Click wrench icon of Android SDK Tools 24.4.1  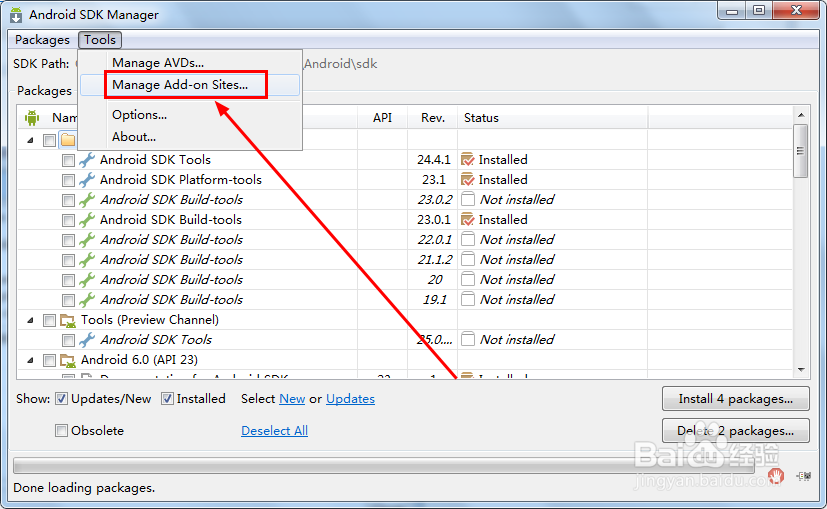pos(87,160)
